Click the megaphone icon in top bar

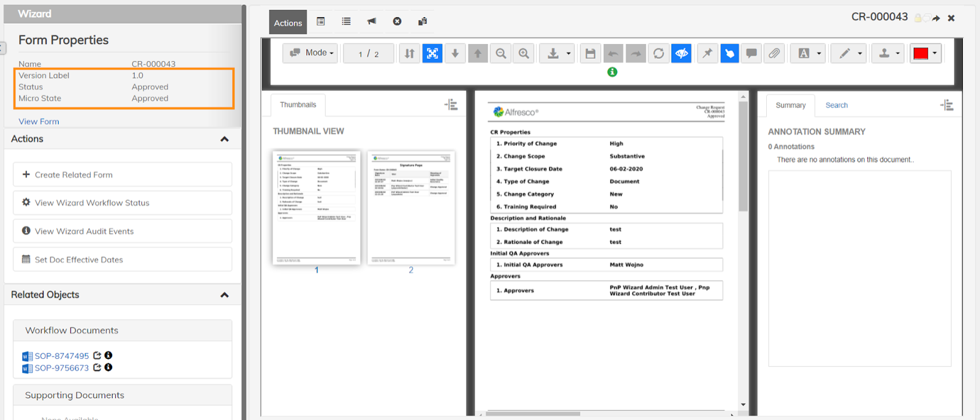pyautogui.click(x=372, y=21)
